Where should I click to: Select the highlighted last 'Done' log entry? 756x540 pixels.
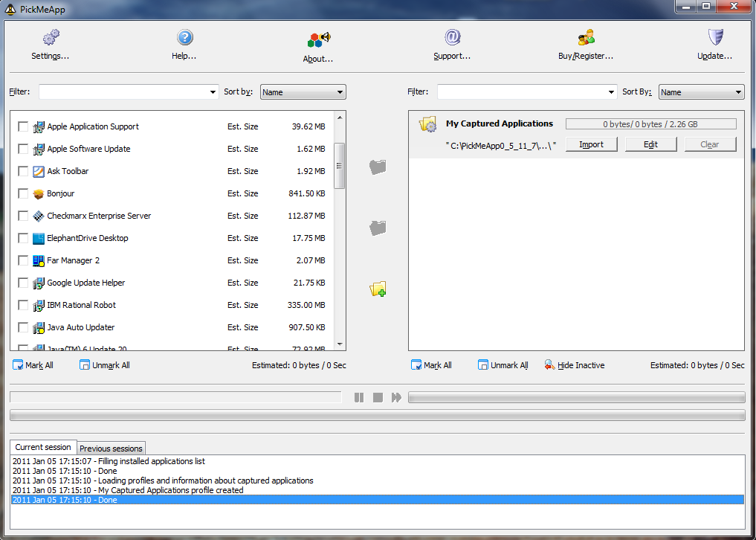pyautogui.click(x=378, y=500)
